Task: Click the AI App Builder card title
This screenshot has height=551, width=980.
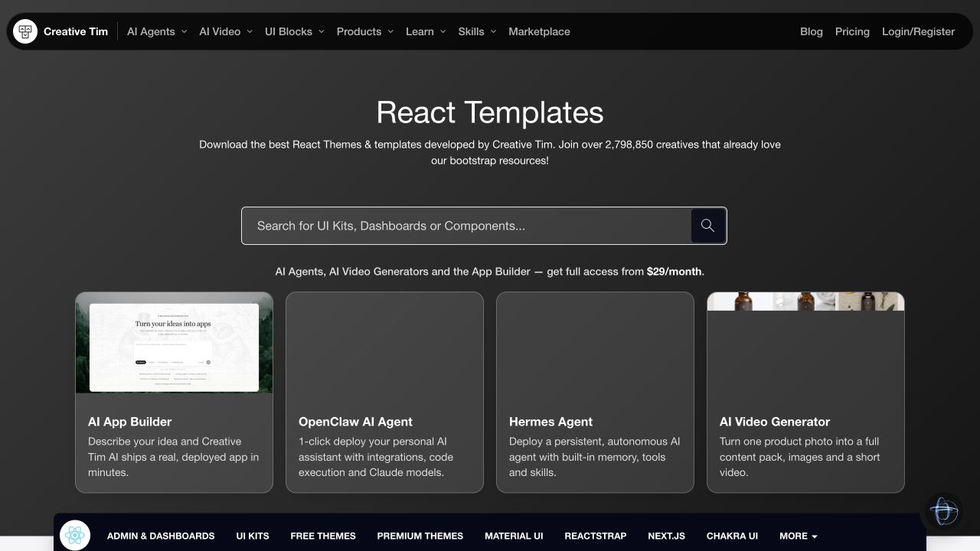Action: point(130,422)
